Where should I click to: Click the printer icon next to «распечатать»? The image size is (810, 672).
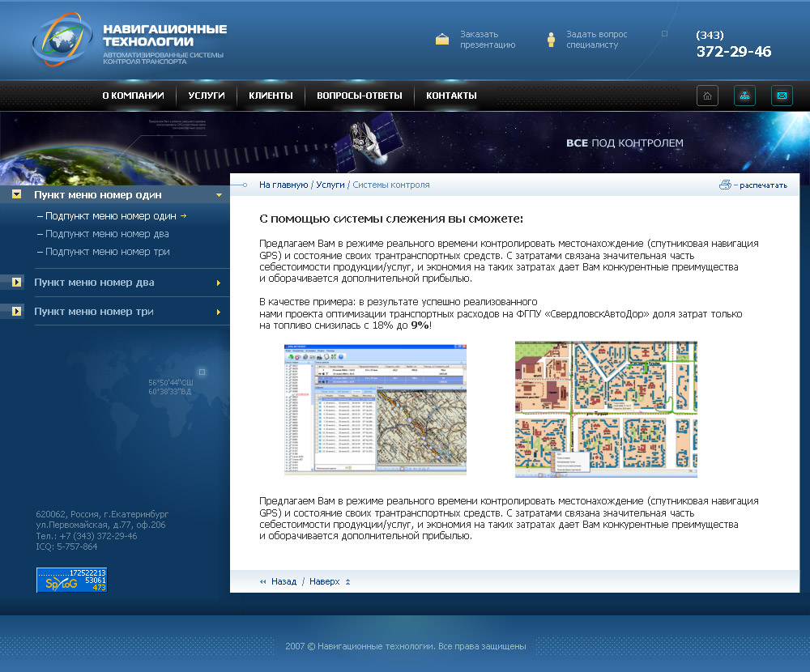pyautogui.click(x=725, y=185)
